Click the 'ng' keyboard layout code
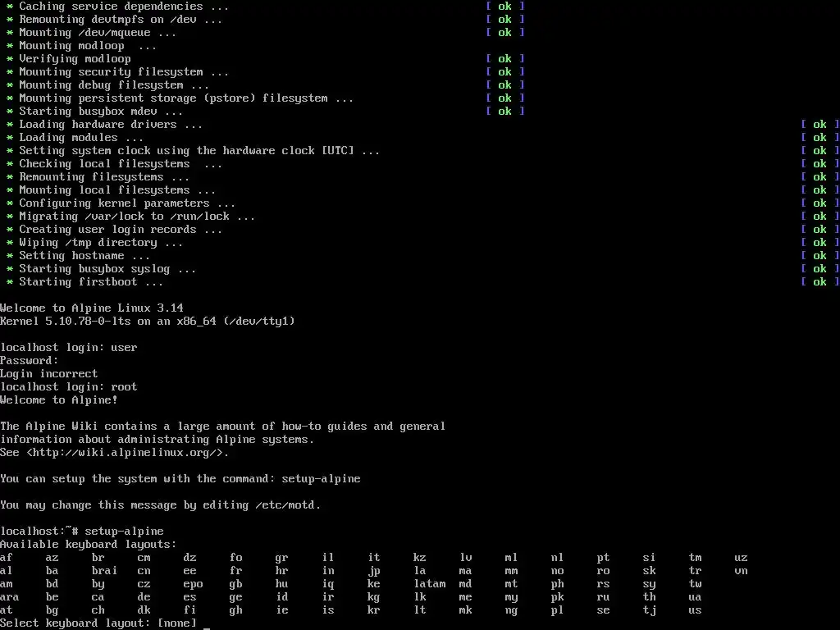Image resolution: width=840 pixels, height=630 pixels. pyautogui.click(x=511, y=610)
